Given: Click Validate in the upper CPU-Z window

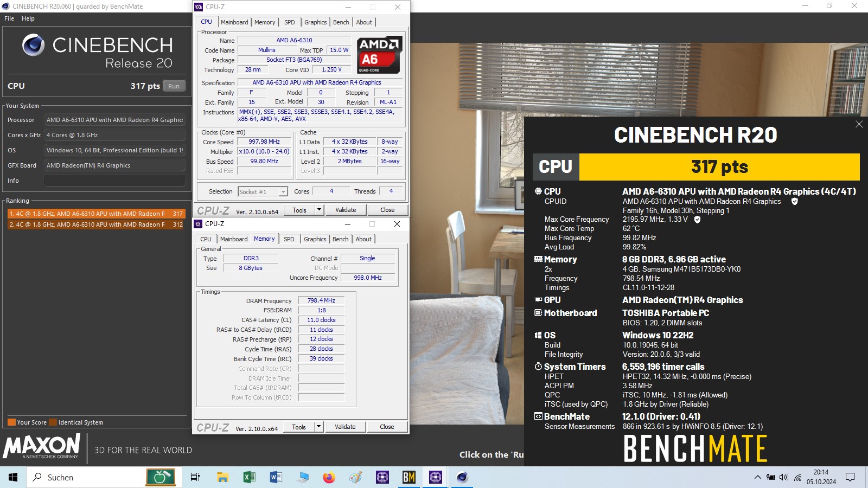Looking at the screenshot, I should pos(346,210).
